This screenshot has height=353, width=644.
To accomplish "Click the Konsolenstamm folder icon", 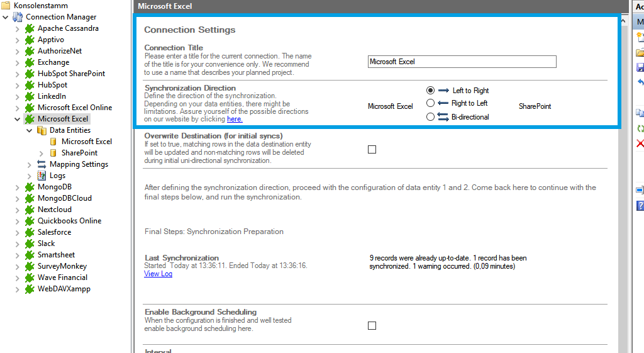I will point(6,5).
